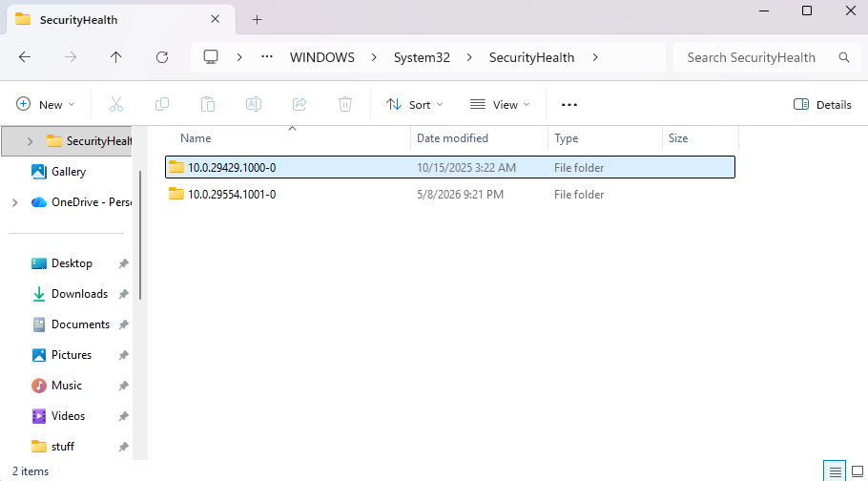Open the New item dropdown
Screen dimensions: 868x481
[46, 104]
